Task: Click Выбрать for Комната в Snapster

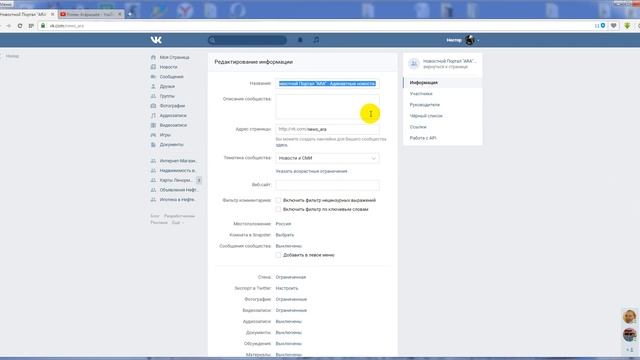Action: [x=285, y=235]
